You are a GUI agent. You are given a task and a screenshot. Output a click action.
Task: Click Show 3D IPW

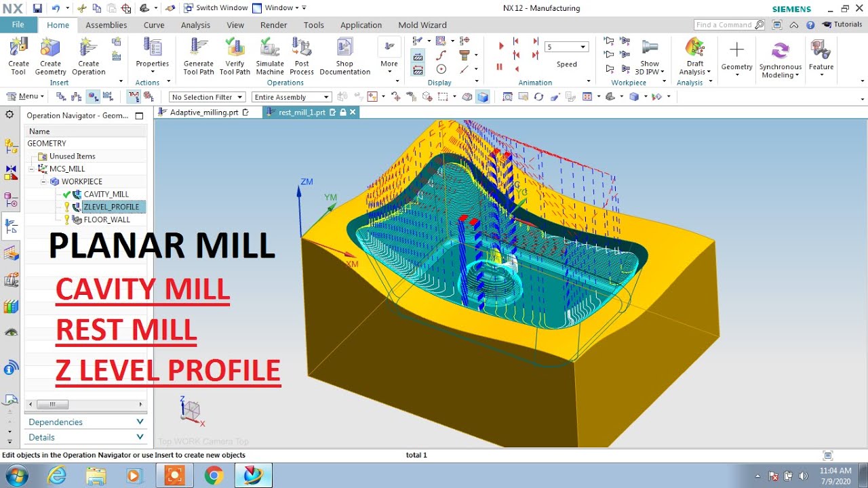[x=650, y=57]
